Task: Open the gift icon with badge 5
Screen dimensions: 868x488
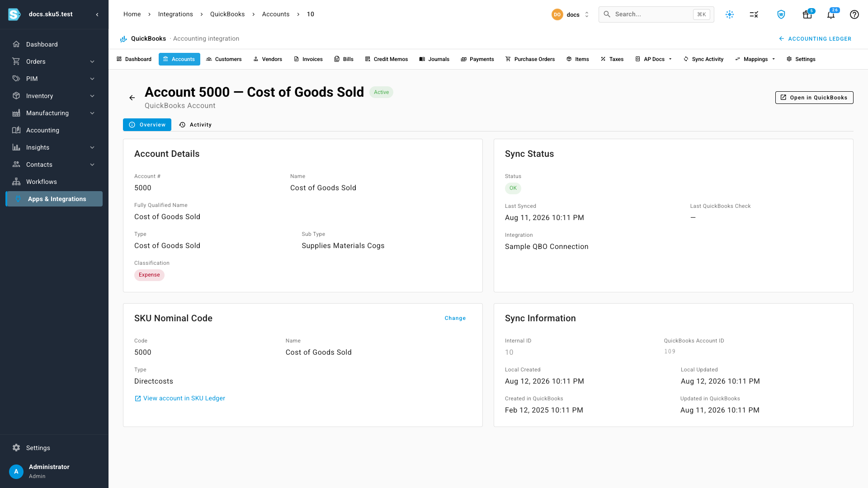Action: (x=807, y=14)
